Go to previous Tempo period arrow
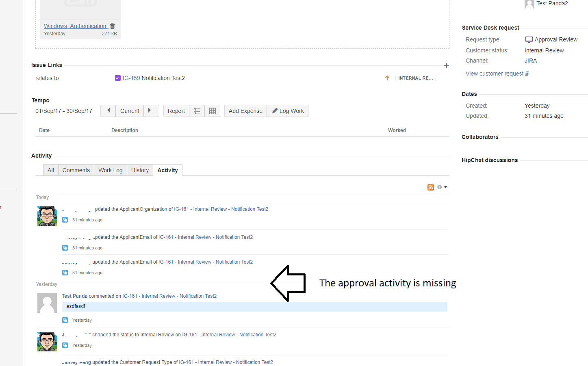Image resolution: width=588 pixels, height=366 pixels. (108, 110)
